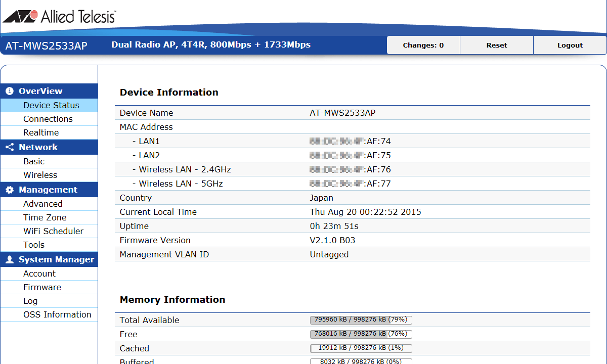The width and height of the screenshot is (607, 364).
Task: Go to Wireless network settings
Action: 49,175
